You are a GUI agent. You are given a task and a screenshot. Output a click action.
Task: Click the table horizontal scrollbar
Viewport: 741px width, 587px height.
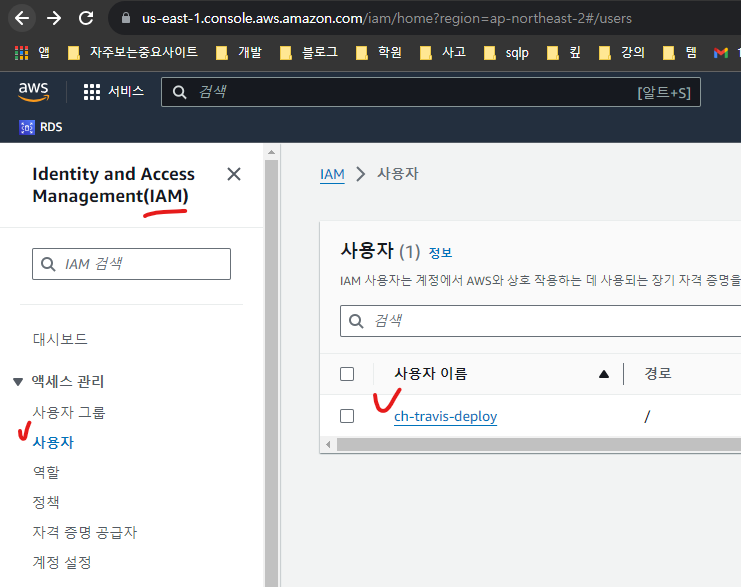pos(539,444)
